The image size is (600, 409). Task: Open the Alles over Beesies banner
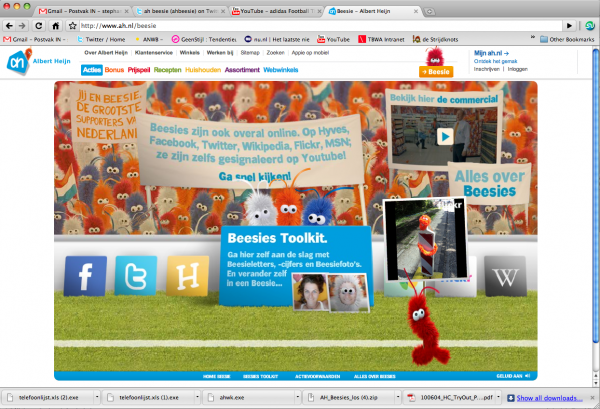(490, 184)
